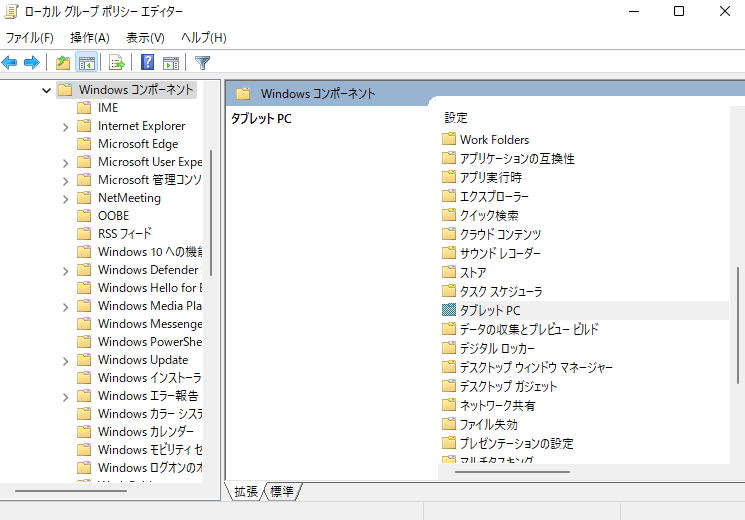Expand the NetMeeting tree node

coord(66,199)
